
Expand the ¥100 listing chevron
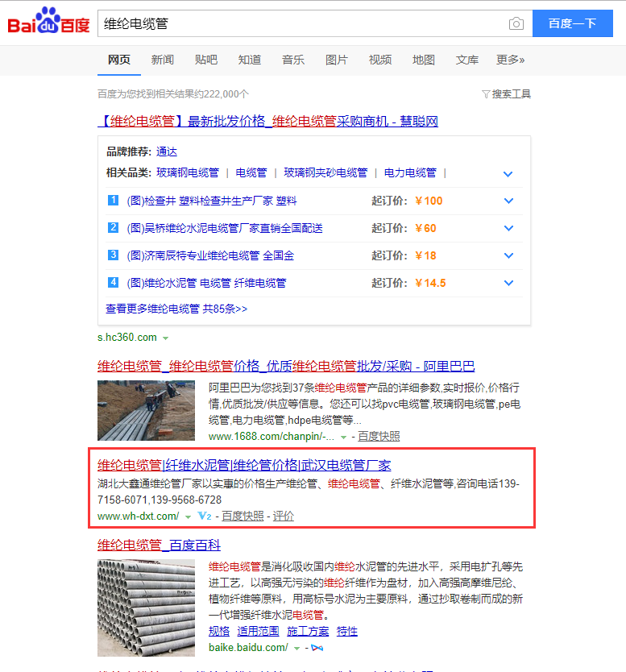point(508,201)
